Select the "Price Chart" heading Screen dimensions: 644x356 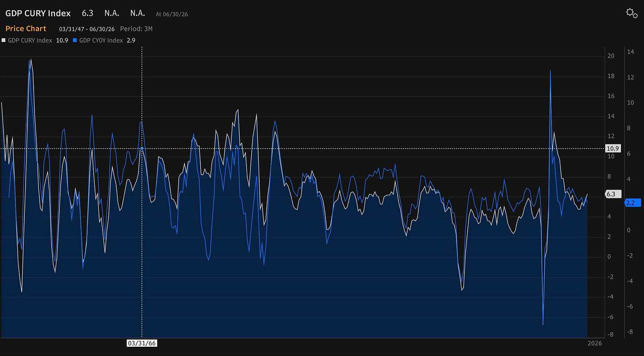coord(26,29)
